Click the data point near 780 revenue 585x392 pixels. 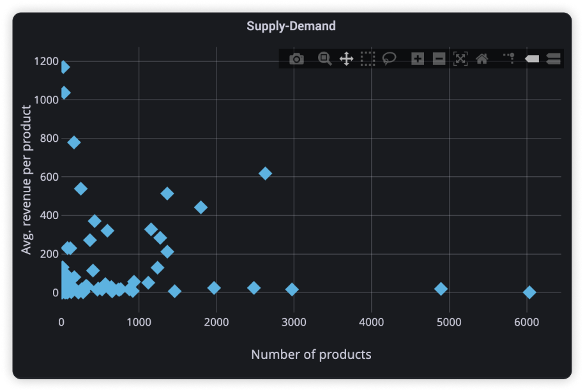[74, 142]
